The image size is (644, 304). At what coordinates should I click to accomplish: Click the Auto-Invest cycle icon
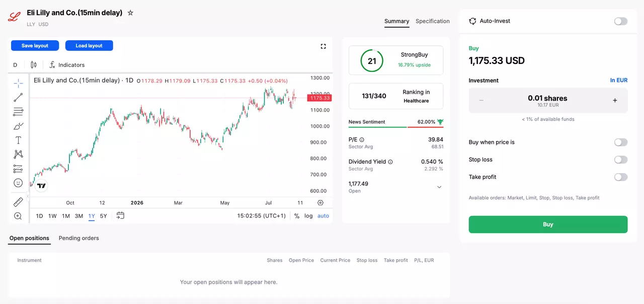472,21
